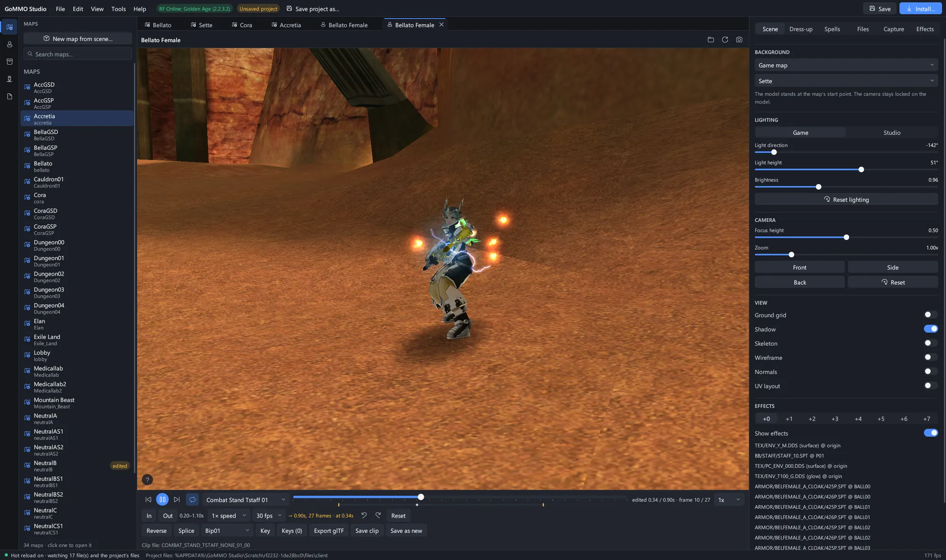Select the Mountain Beast map entry
This screenshot has width=946, height=560.
pyautogui.click(x=77, y=403)
